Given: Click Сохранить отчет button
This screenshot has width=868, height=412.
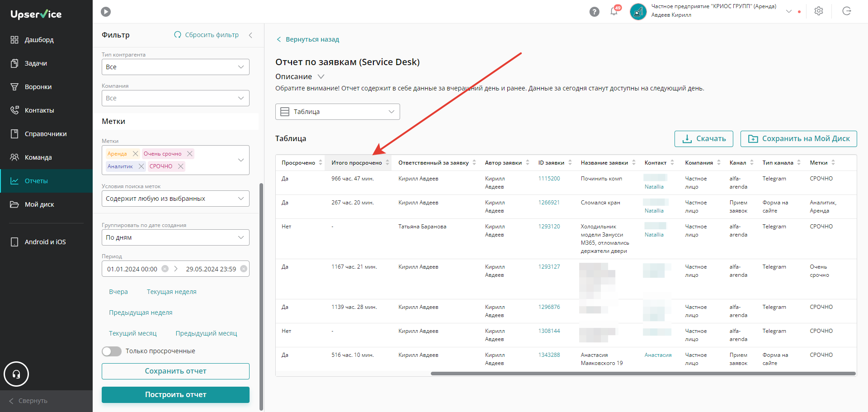Looking at the screenshot, I should (175, 371).
